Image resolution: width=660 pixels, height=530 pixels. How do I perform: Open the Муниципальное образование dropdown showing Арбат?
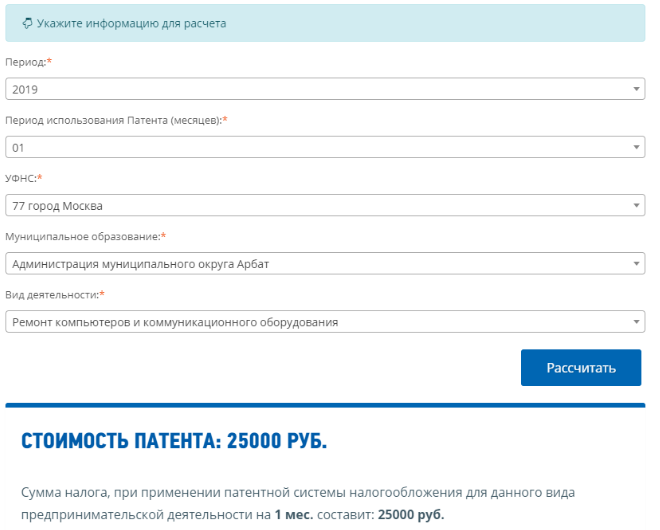coord(325,264)
